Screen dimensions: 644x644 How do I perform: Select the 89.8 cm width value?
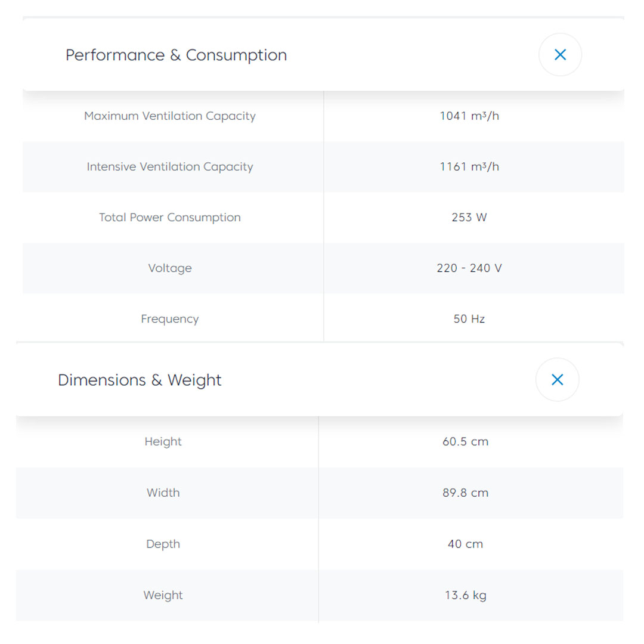pyautogui.click(x=465, y=493)
